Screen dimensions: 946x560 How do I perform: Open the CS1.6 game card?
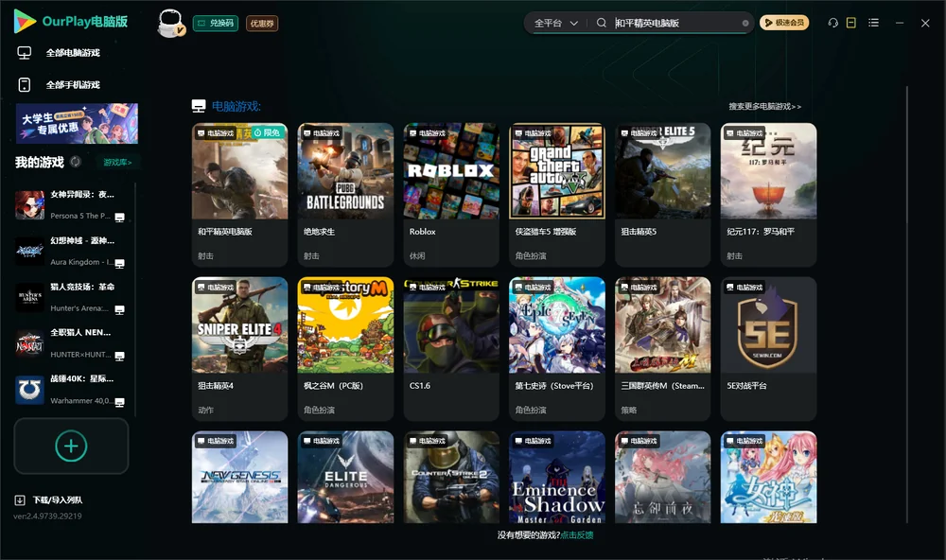point(451,349)
